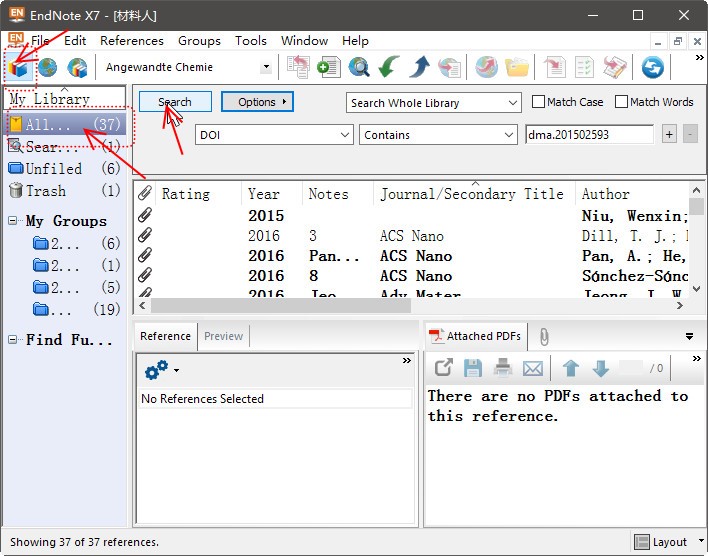Click the Print PDF icon
The height and width of the screenshot is (556, 708).
coord(503,368)
